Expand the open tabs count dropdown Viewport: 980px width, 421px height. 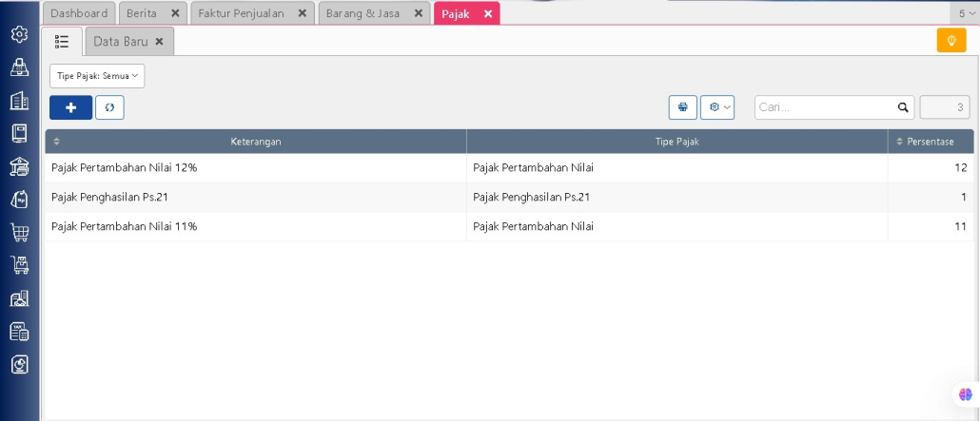tap(966, 13)
